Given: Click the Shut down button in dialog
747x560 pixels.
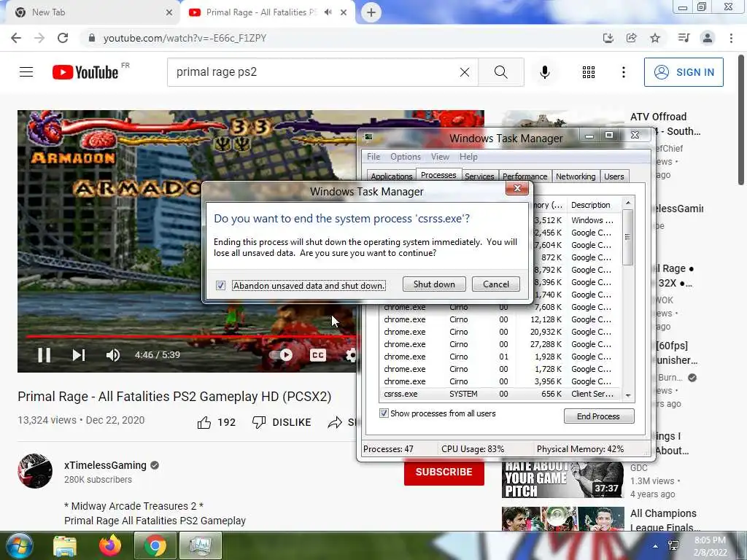Looking at the screenshot, I should tap(434, 284).
